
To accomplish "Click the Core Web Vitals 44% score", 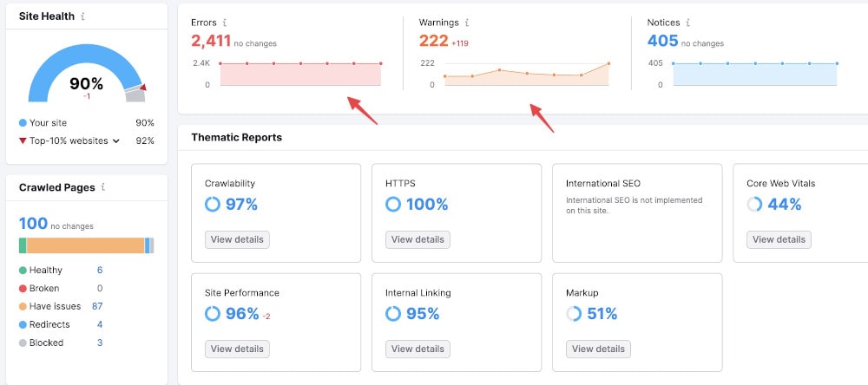I will (785, 205).
